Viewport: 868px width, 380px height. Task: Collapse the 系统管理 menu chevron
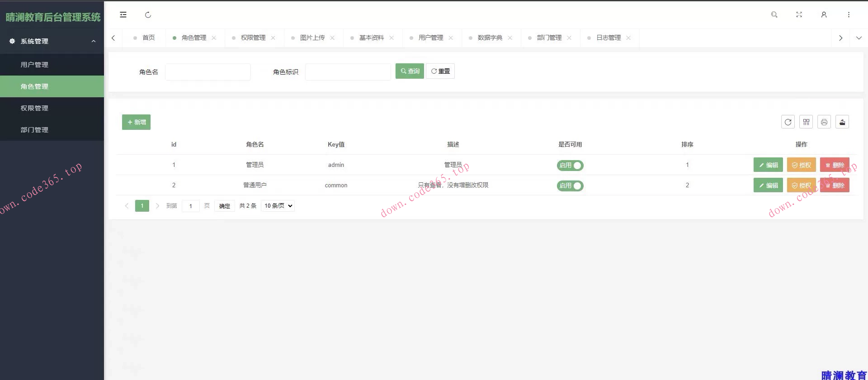pos(94,41)
